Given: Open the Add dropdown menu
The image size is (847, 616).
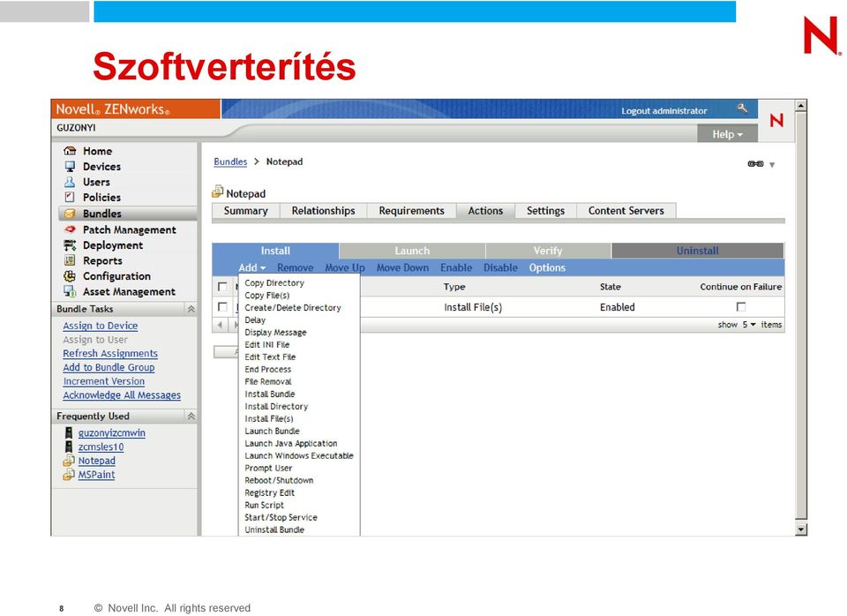Looking at the screenshot, I should pos(251,267).
